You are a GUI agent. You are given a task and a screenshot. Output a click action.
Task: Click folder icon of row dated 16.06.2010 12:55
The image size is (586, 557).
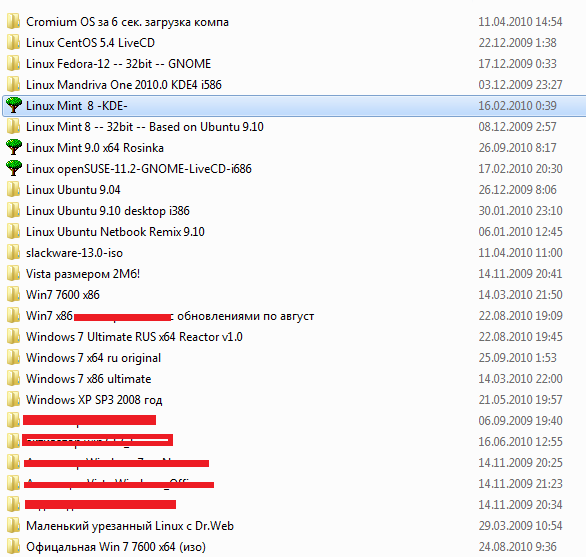pyautogui.click(x=13, y=441)
